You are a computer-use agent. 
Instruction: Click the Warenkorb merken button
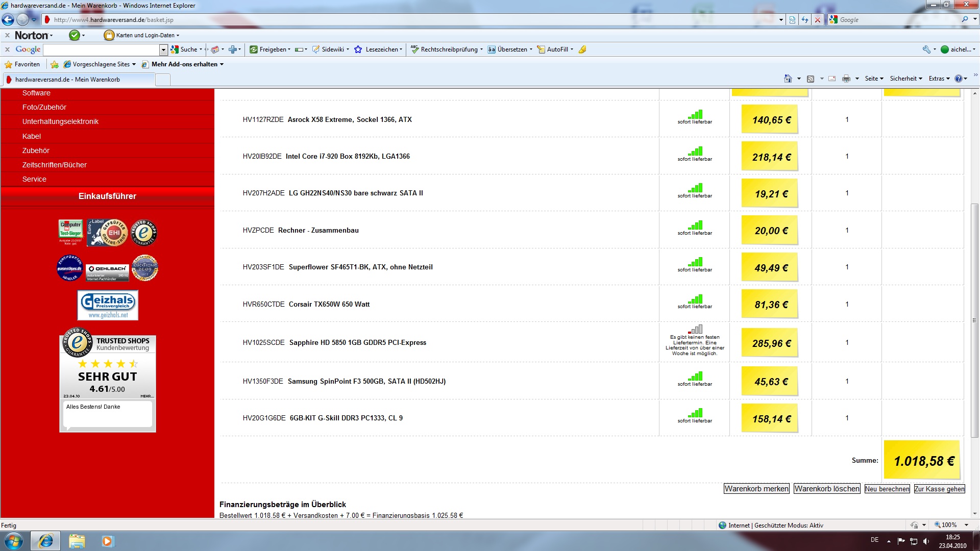tap(756, 489)
